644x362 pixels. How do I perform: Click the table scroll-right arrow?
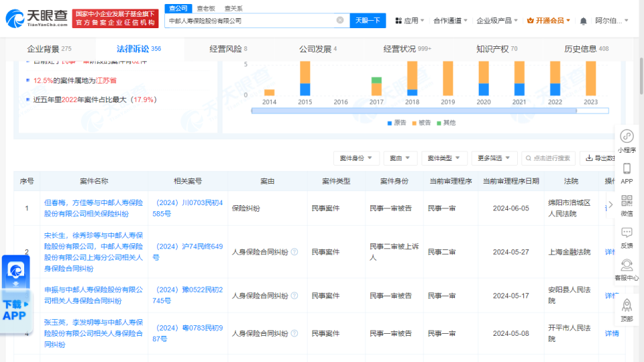click(610, 204)
